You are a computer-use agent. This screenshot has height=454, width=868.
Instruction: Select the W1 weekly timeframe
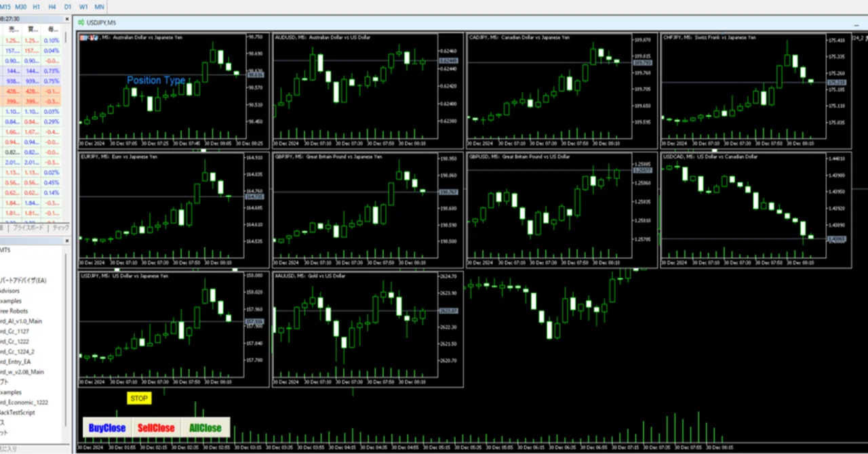coord(83,6)
